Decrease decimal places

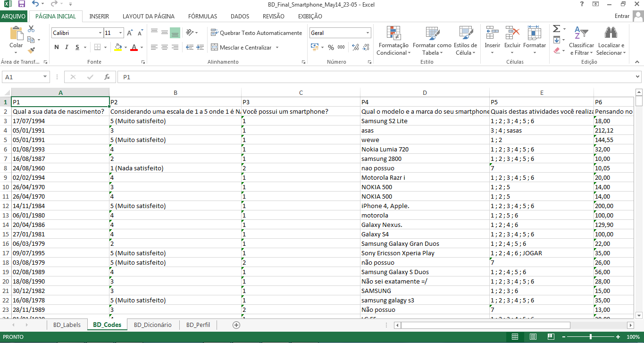pyautogui.click(x=366, y=47)
